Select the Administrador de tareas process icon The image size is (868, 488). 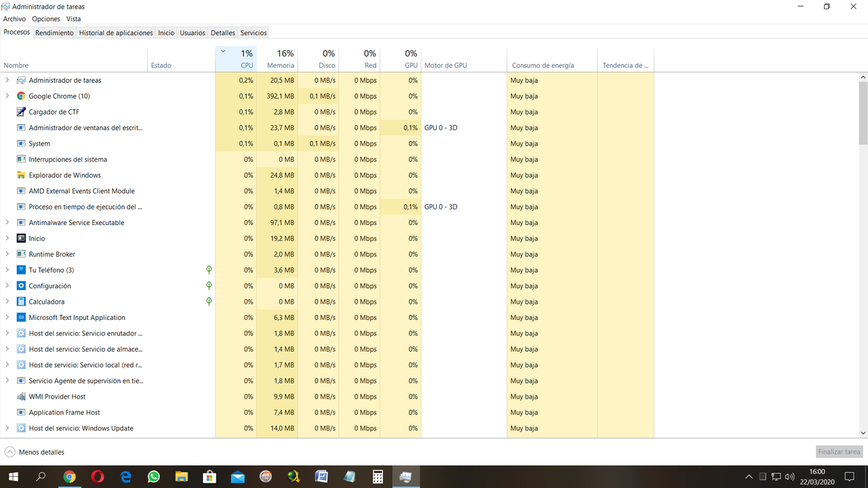(21, 80)
